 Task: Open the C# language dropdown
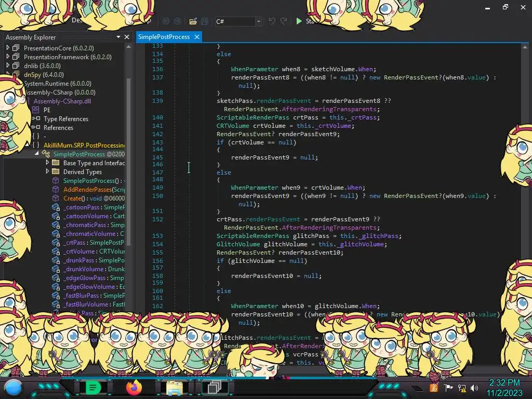pos(259,21)
